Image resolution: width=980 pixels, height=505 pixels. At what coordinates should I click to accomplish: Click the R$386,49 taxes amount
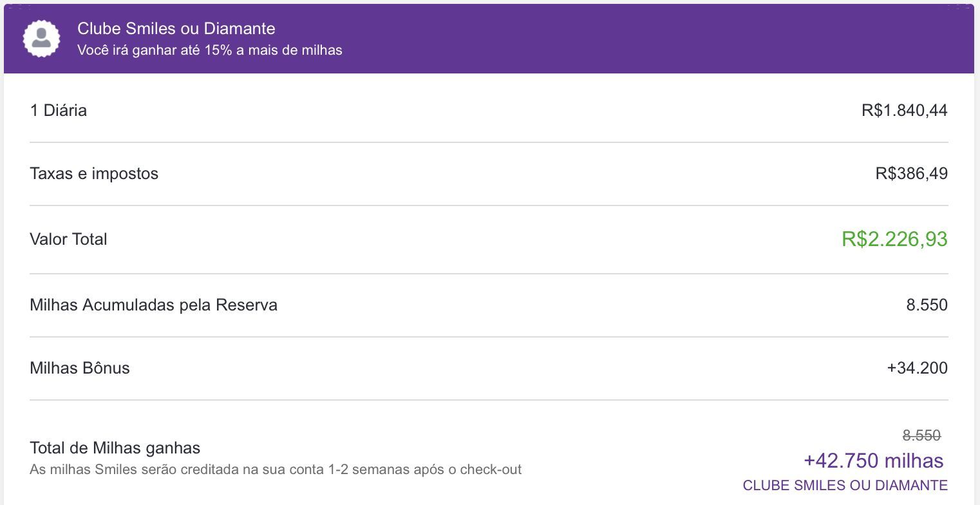coord(912,173)
